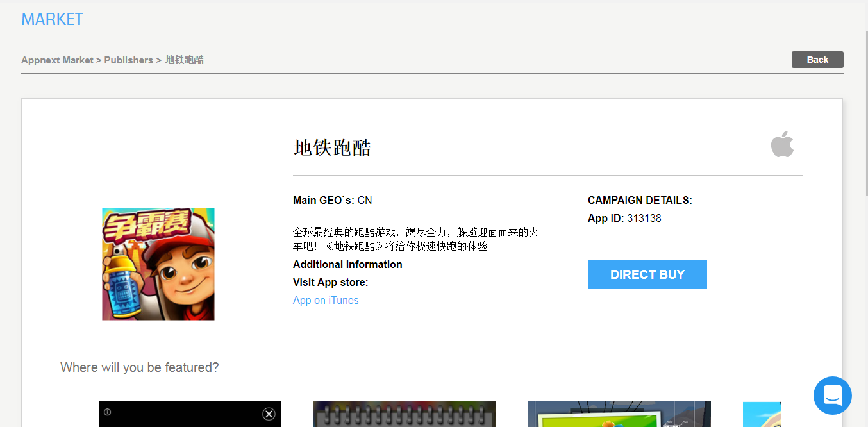Click the DIRECT BUY button
Viewport: 868px width, 427px height.
(647, 274)
